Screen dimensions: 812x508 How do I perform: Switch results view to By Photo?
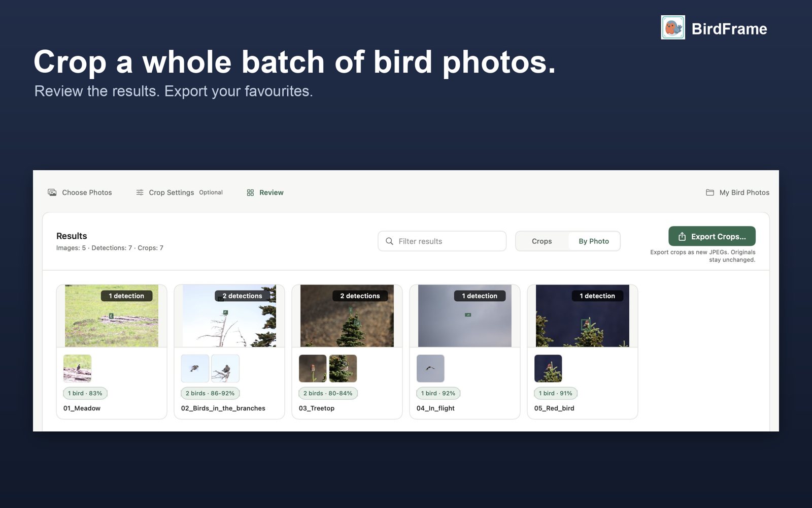click(593, 241)
